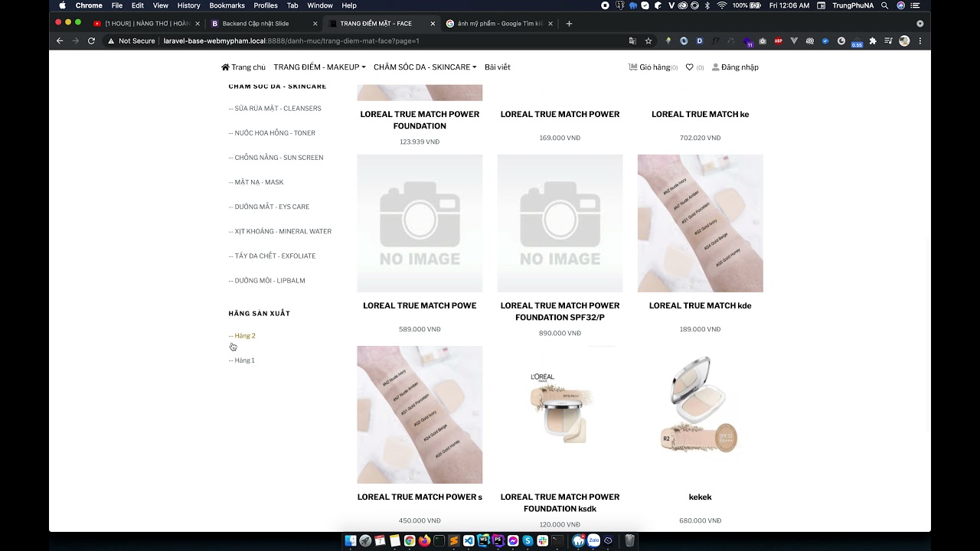Click the translate page icon
980x551 pixels.
(x=632, y=41)
